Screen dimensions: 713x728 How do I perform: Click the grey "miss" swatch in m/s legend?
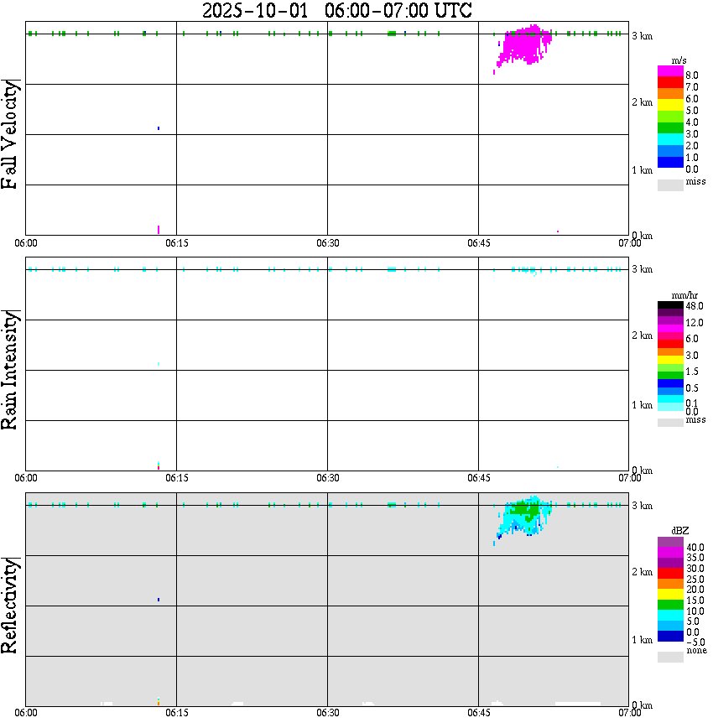[x=670, y=185]
